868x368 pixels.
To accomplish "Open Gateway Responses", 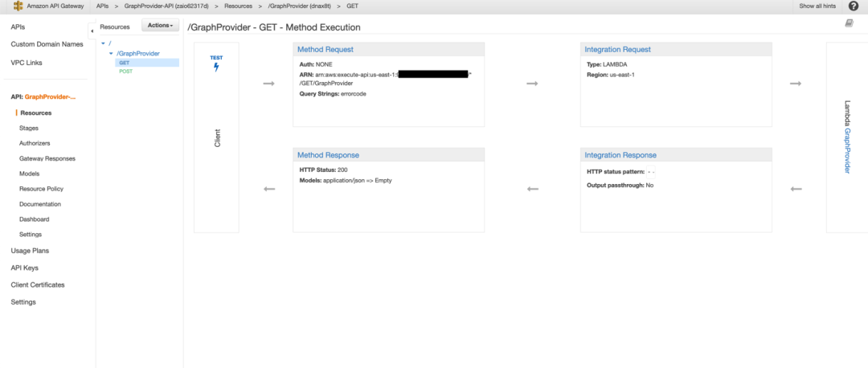I will pos(47,158).
